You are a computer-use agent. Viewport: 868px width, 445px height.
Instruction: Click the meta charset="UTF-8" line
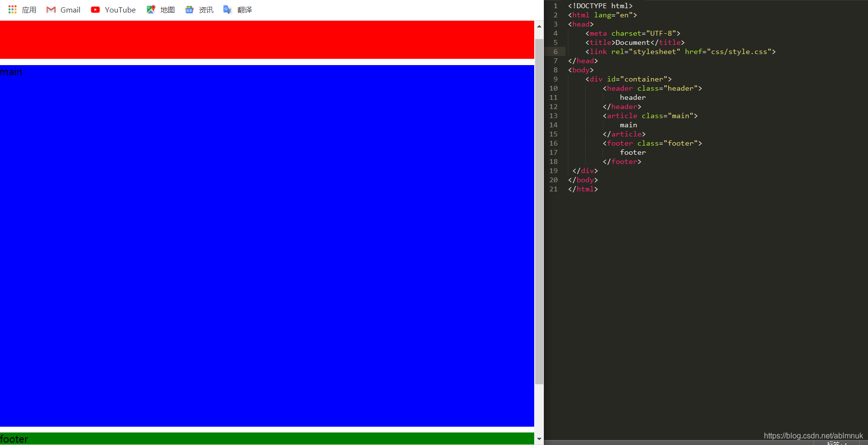[633, 33]
